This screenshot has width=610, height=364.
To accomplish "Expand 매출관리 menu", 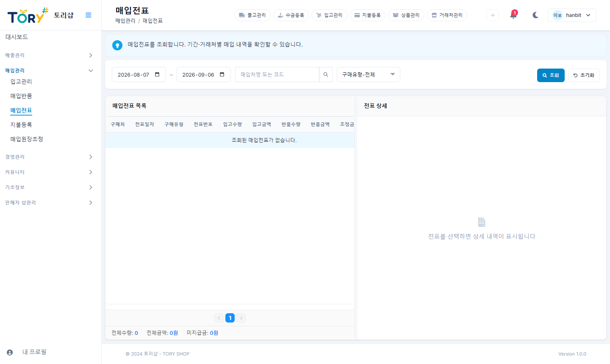I will click(x=49, y=55).
